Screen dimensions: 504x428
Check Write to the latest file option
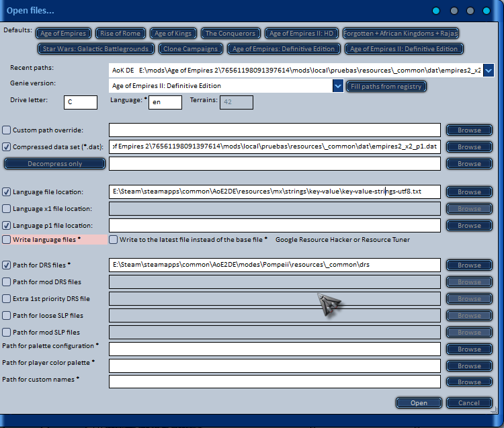click(113, 240)
